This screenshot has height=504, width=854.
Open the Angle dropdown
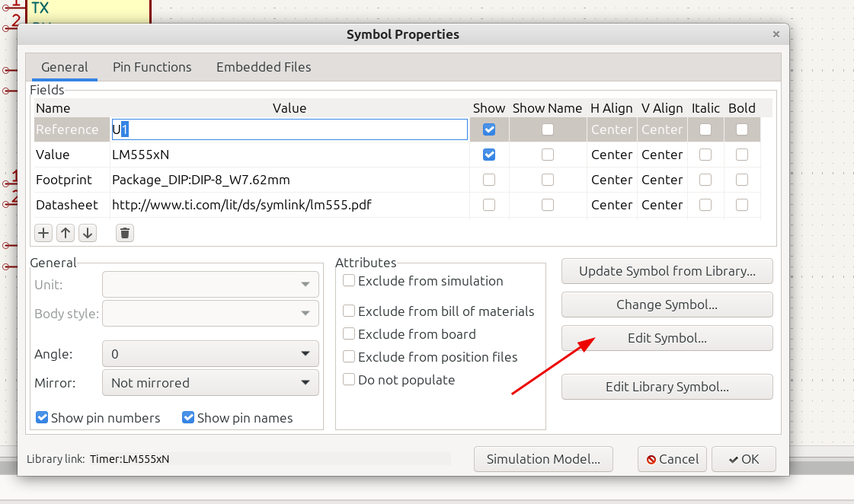[x=210, y=354]
